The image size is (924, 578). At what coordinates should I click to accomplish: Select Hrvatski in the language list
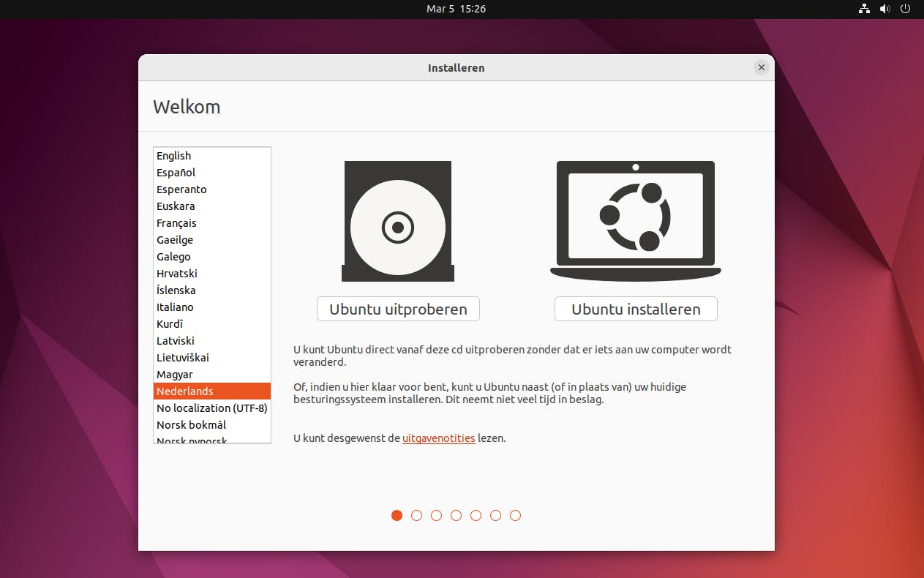(x=212, y=274)
